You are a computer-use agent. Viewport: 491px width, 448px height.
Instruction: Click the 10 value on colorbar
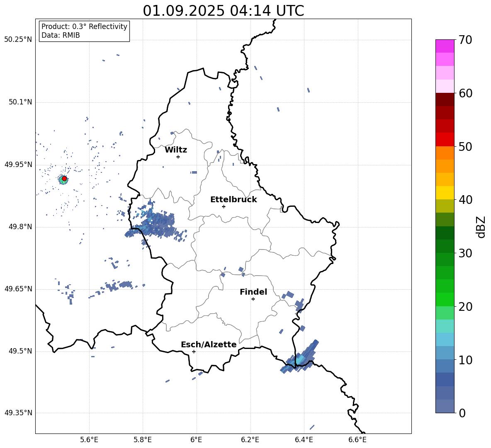465,360
